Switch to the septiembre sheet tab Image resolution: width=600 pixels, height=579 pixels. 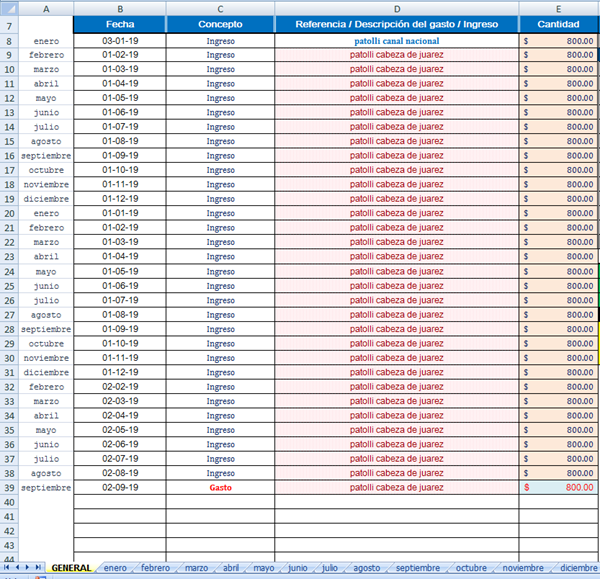[x=418, y=568]
